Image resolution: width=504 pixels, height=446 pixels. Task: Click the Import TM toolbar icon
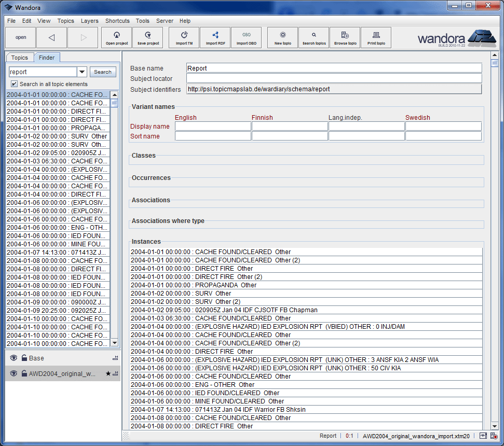click(x=184, y=37)
